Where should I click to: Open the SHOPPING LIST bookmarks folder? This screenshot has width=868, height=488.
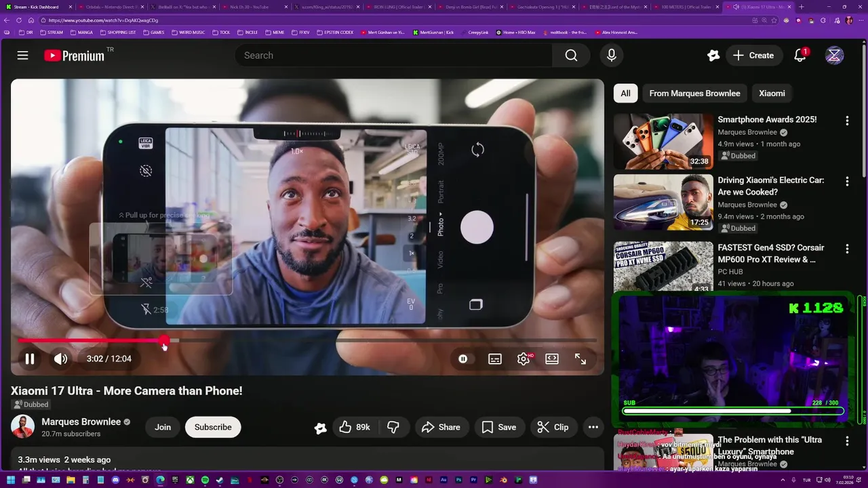tap(118, 33)
